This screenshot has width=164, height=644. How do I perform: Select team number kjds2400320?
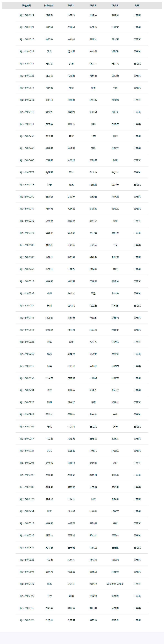point(27,620)
